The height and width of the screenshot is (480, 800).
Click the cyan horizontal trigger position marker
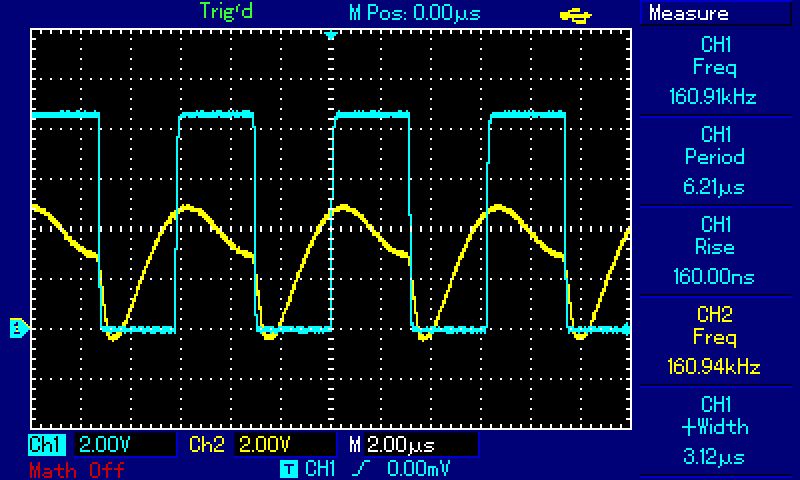(332, 36)
